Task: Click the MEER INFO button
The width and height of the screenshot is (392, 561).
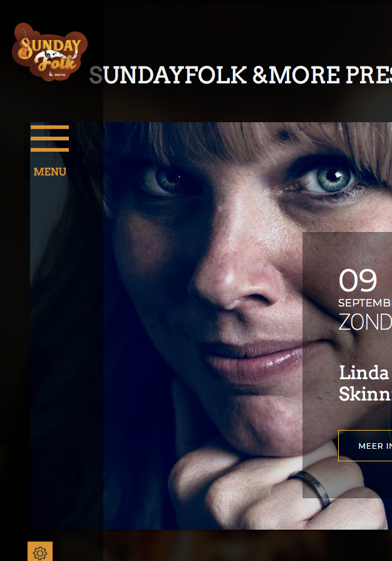Action: [365, 446]
